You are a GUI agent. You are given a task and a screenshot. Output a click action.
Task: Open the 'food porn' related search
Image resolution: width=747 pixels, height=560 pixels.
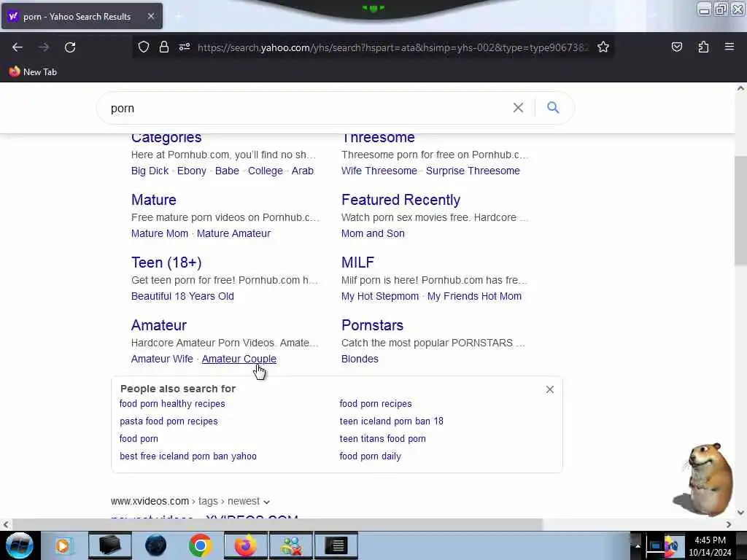pos(139,438)
